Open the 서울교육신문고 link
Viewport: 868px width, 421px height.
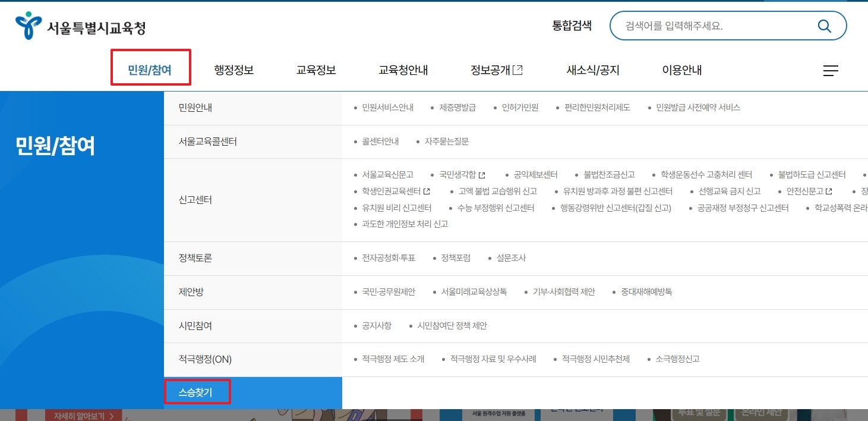tap(387, 175)
